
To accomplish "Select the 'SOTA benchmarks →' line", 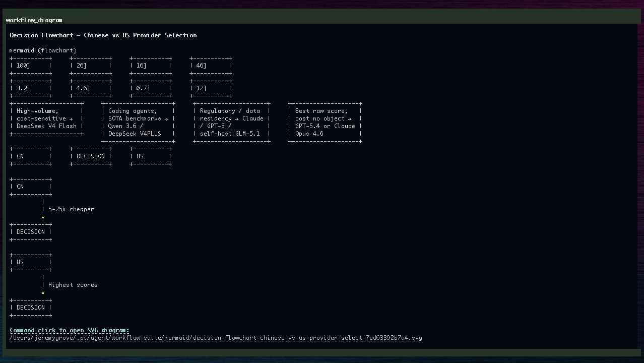I will click(139, 118).
